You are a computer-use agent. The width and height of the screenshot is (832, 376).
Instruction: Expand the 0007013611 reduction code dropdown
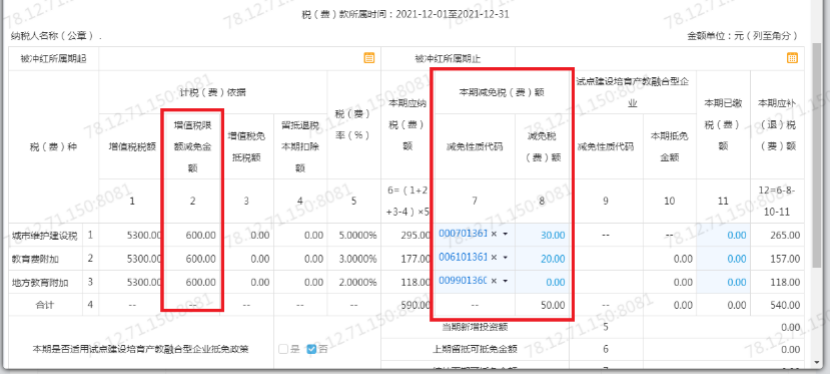click(x=505, y=234)
